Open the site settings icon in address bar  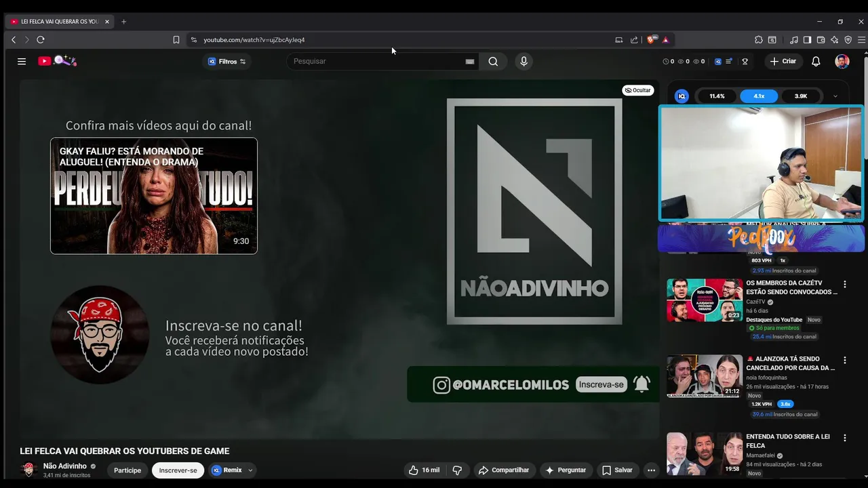(194, 40)
